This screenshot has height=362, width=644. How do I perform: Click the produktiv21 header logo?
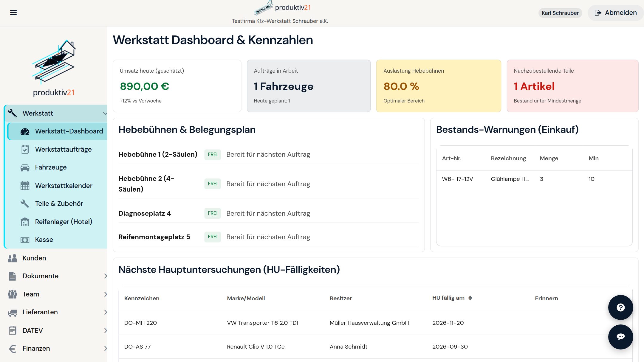[x=282, y=8]
